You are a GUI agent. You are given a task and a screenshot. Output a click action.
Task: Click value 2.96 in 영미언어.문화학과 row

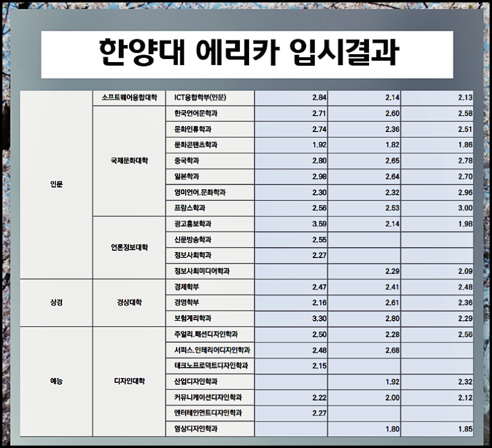pos(466,192)
